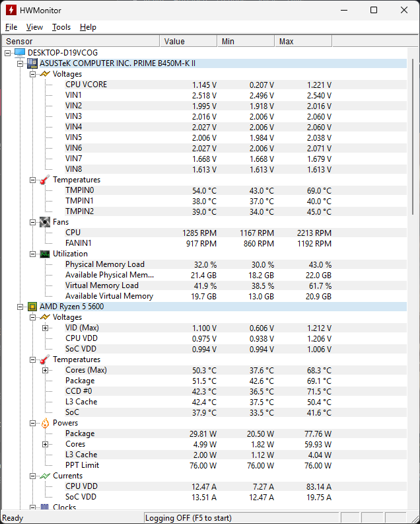Expand the Cores power entry
Screen dimensions: 420x524
pos(45,445)
